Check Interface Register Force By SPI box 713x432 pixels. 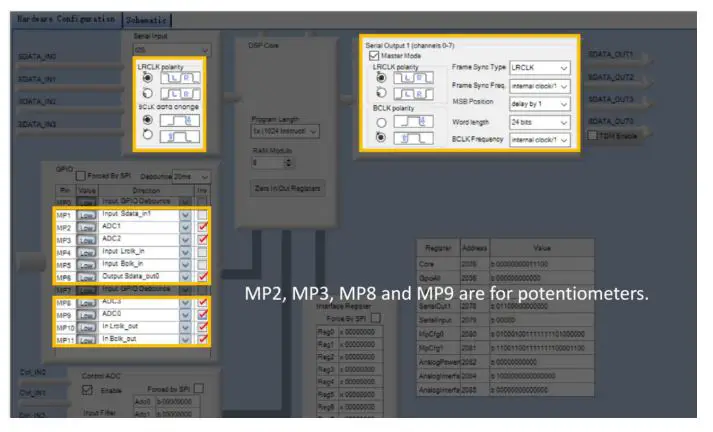pos(376,318)
